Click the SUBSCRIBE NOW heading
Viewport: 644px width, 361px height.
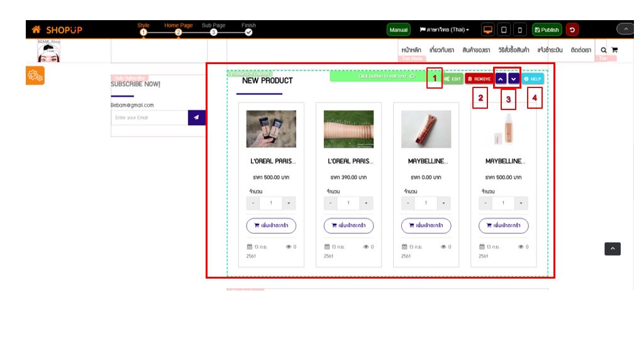pos(135,84)
